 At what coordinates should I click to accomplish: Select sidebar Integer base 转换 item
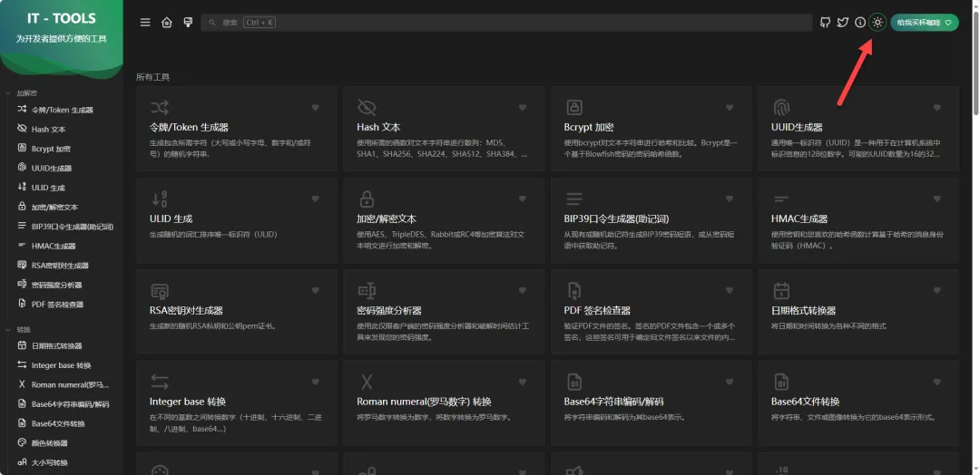(x=62, y=365)
